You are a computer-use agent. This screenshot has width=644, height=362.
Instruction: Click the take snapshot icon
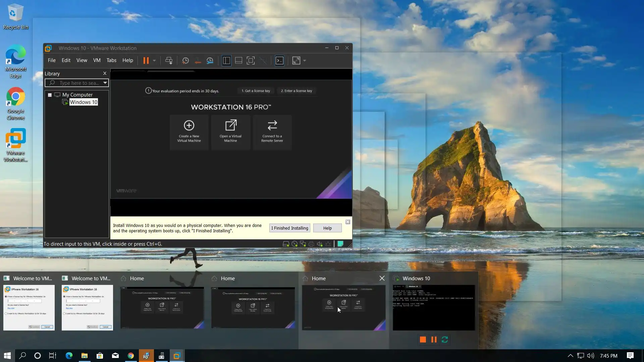coord(185,61)
